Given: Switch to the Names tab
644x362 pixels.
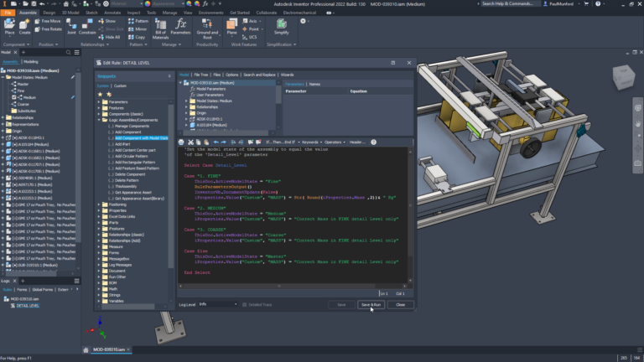Looking at the screenshot, I should click(x=314, y=84).
